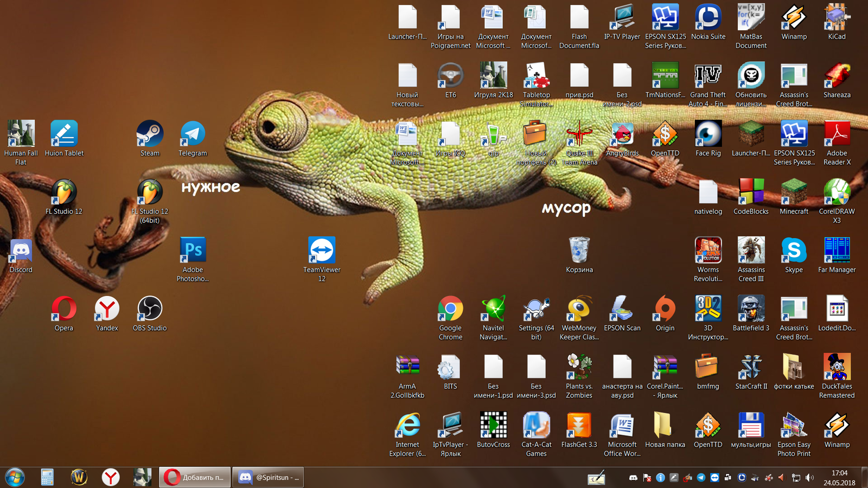Select the мульты,игры floppy icon
The width and height of the screenshot is (868, 488).
(751, 430)
